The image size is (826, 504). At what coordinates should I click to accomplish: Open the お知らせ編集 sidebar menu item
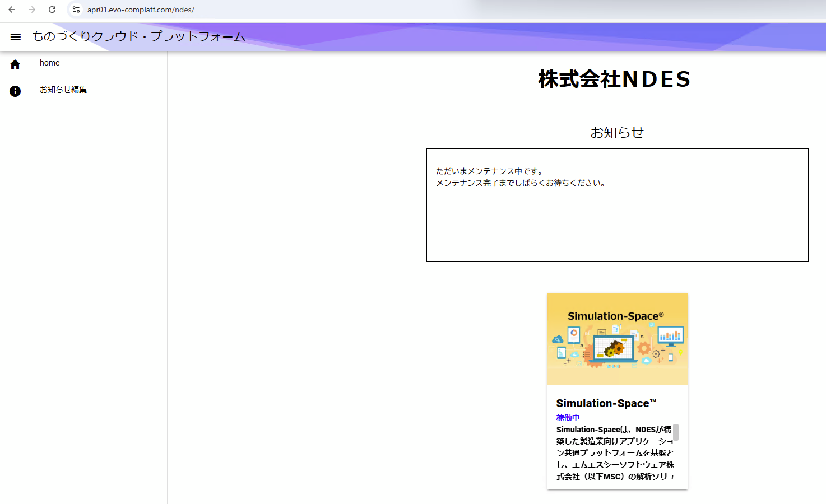pyautogui.click(x=63, y=90)
